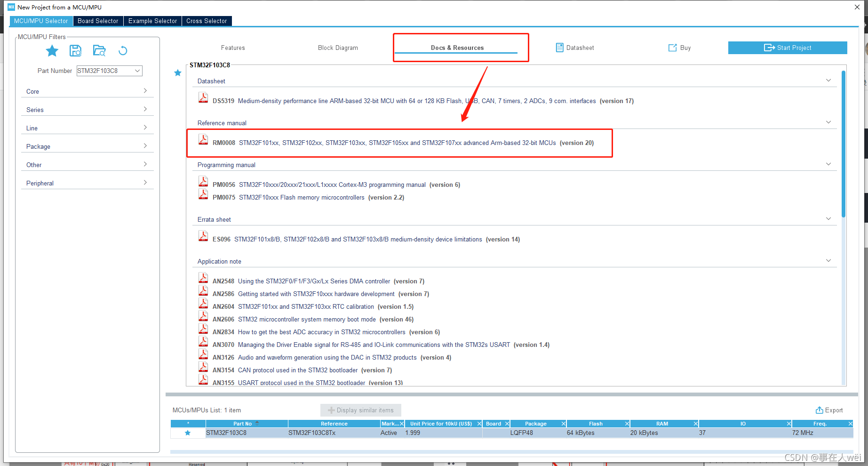
Task: Switch to Board Selector tab
Action: coord(98,21)
